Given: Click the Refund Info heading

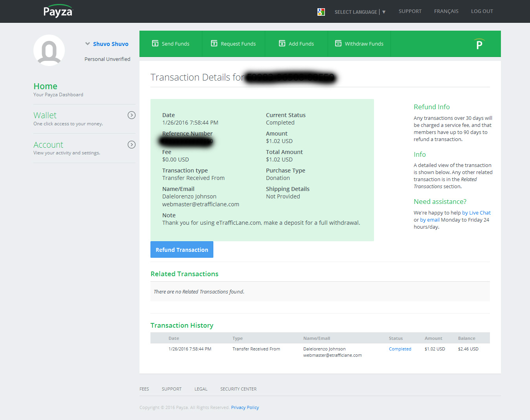Looking at the screenshot, I should 431,107.
